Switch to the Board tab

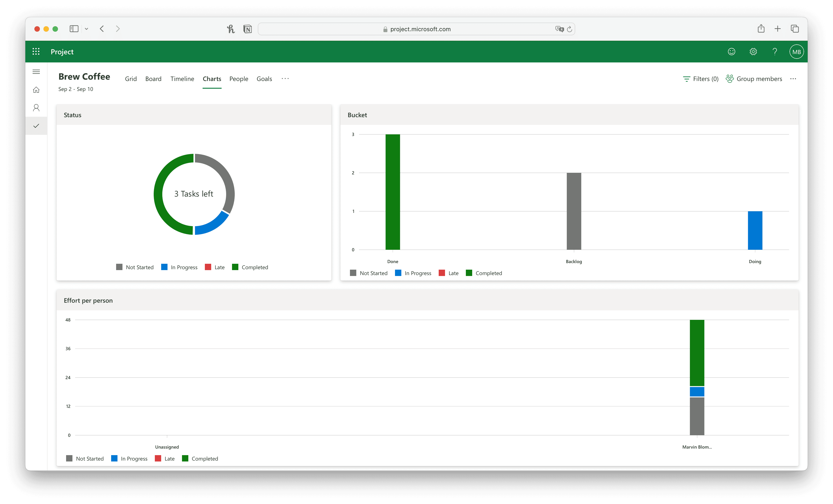tap(153, 79)
